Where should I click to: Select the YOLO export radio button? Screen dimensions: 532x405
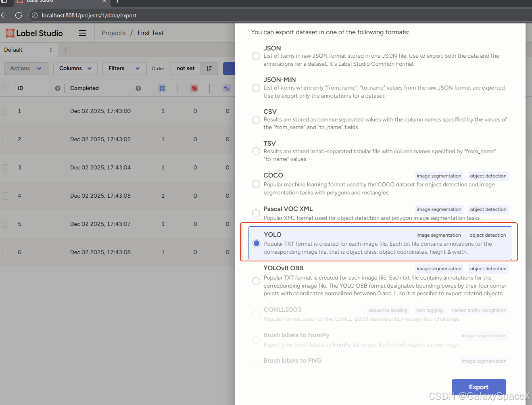pos(257,243)
